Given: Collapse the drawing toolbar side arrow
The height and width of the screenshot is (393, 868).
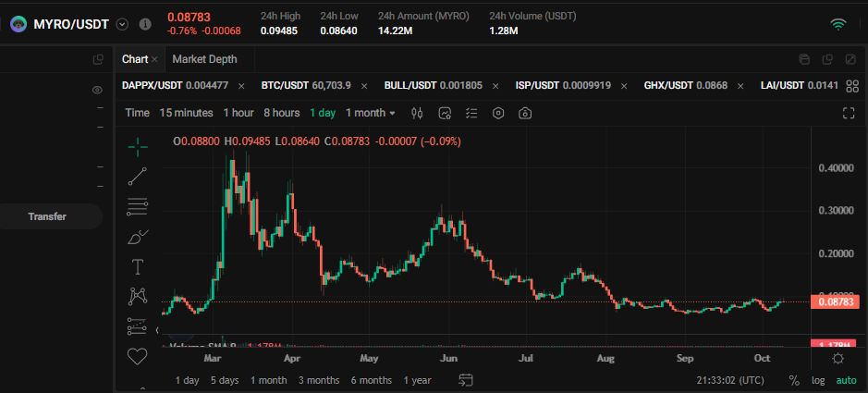Looking at the screenshot, I should click(x=156, y=330).
